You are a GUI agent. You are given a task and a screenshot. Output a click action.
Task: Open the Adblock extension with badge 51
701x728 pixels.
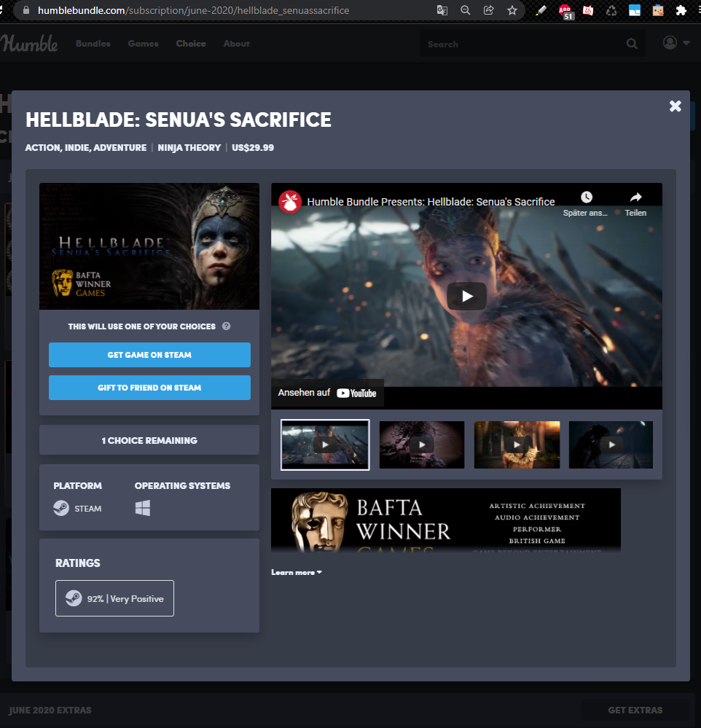pos(565,11)
